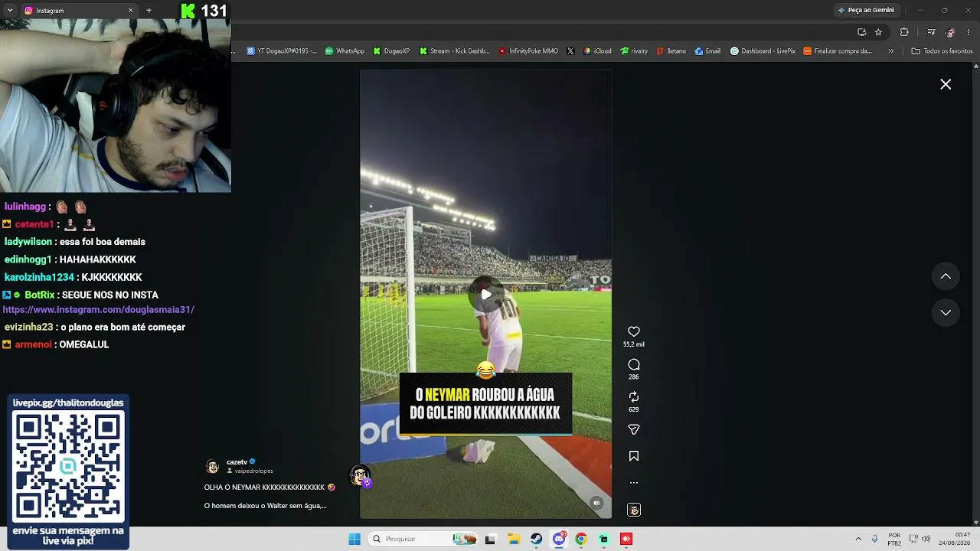
Task: Expand the truncated reel caption text
Action: 265,506
